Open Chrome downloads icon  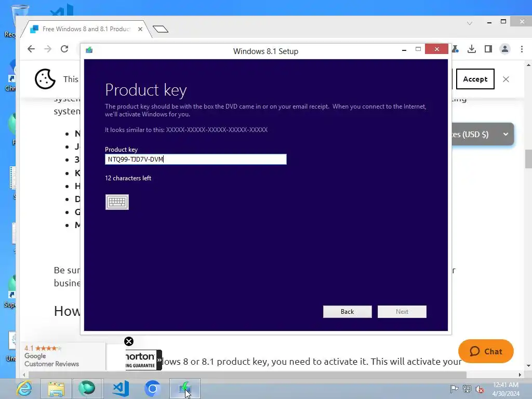[472, 49]
